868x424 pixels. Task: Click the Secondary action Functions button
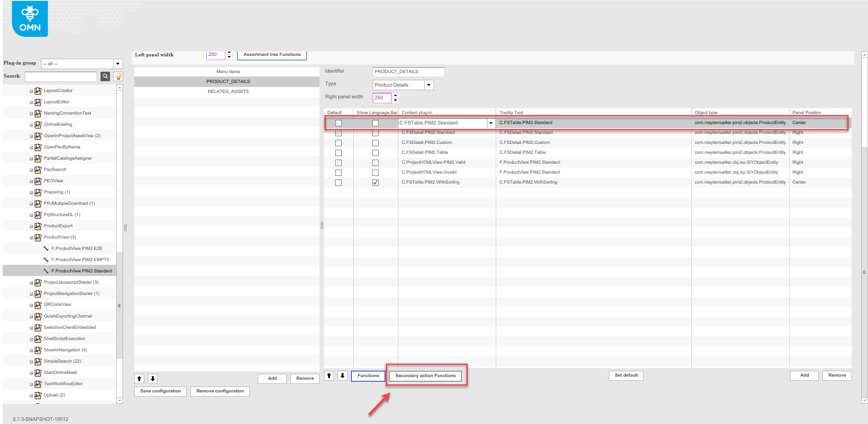point(425,375)
